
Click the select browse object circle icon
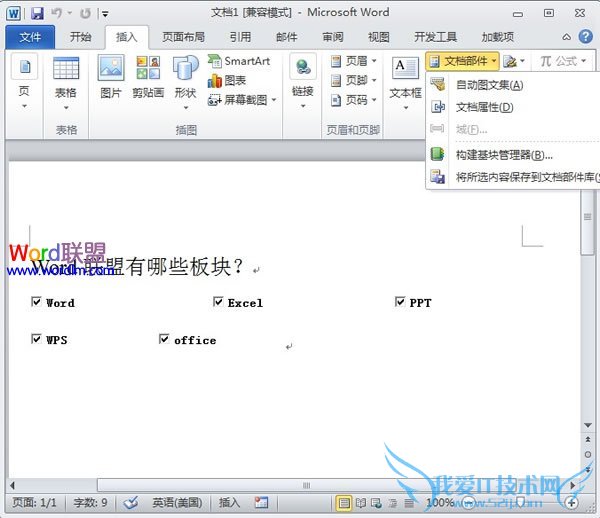point(588,454)
